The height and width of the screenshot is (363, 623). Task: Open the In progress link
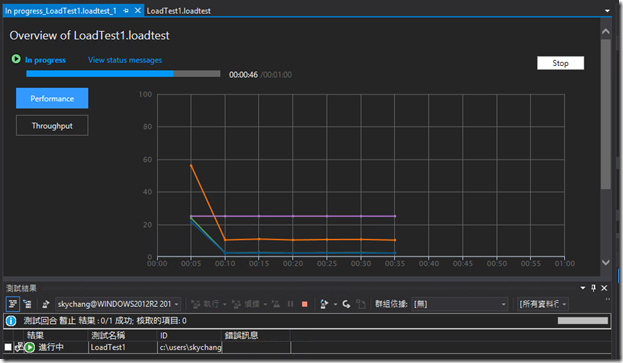pyautogui.click(x=45, y=60)
